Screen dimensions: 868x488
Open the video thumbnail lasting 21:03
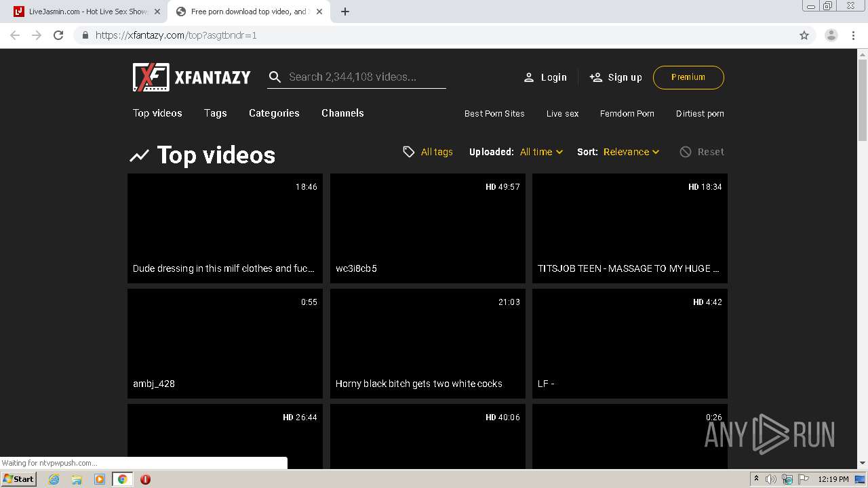pyautogui.click(x=428, y=344)
